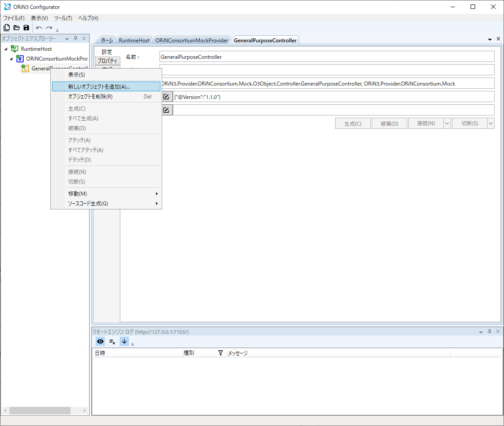
Task: Click the 切断(S) button
Action: (470, 123)
